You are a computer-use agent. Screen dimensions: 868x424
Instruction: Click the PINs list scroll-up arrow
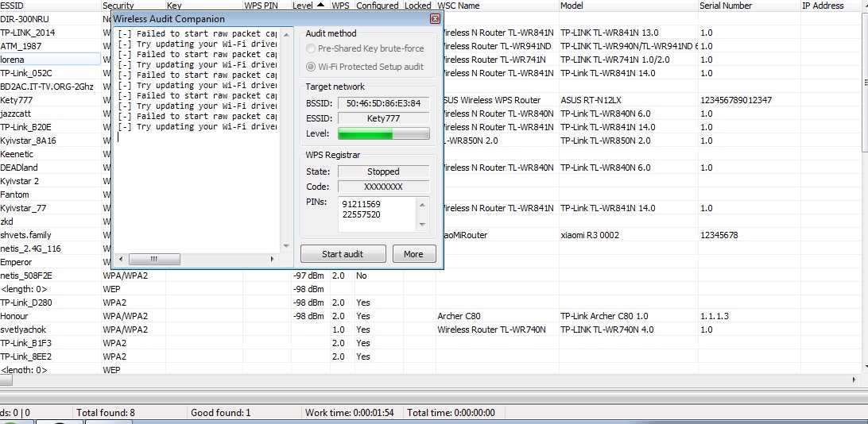pos(423,203)
